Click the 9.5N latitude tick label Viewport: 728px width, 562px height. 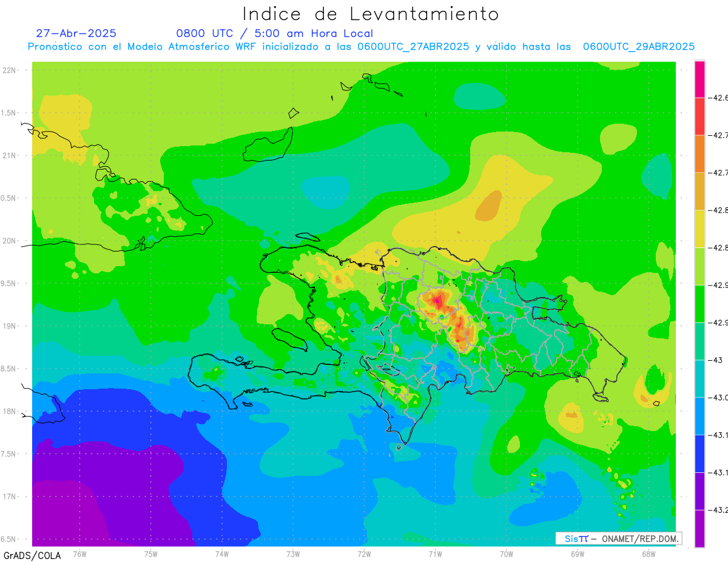[9, 283]
